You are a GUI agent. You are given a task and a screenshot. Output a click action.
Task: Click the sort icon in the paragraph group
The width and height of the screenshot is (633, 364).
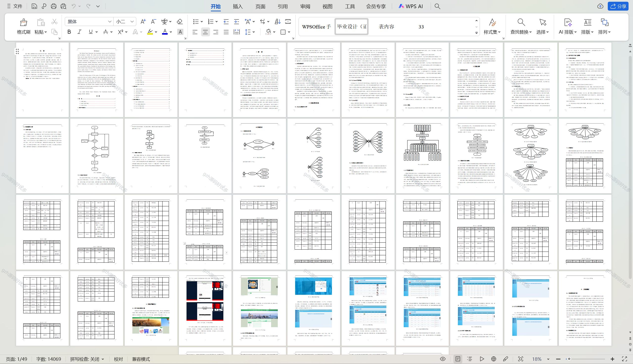pyautogui.click(x=278, y=21)
